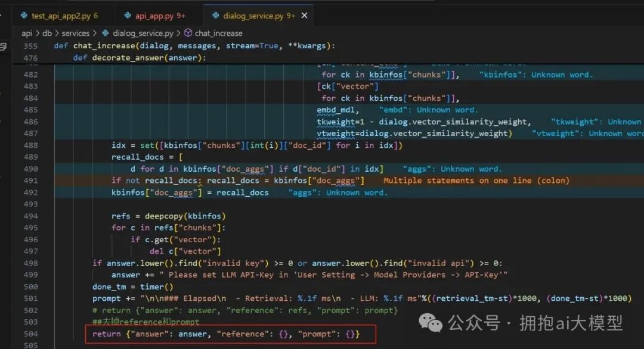
Task: Click line number 504 in the gutter
Action: coord(31,333)
